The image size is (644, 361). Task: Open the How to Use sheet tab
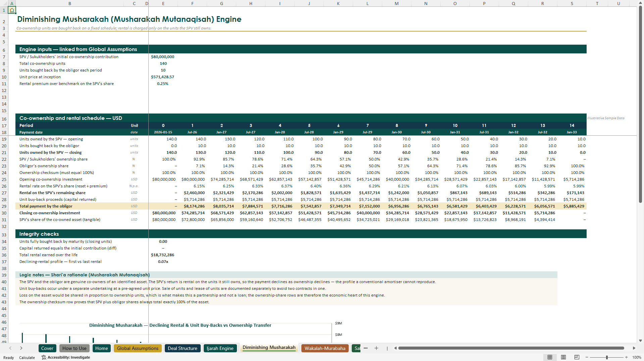[x=75, y=348]
